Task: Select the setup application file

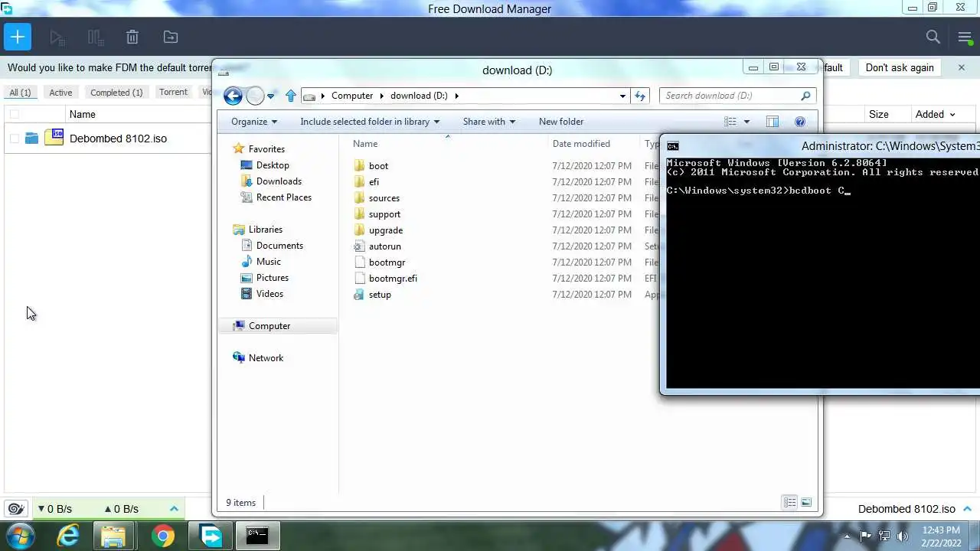Action: 380,295
